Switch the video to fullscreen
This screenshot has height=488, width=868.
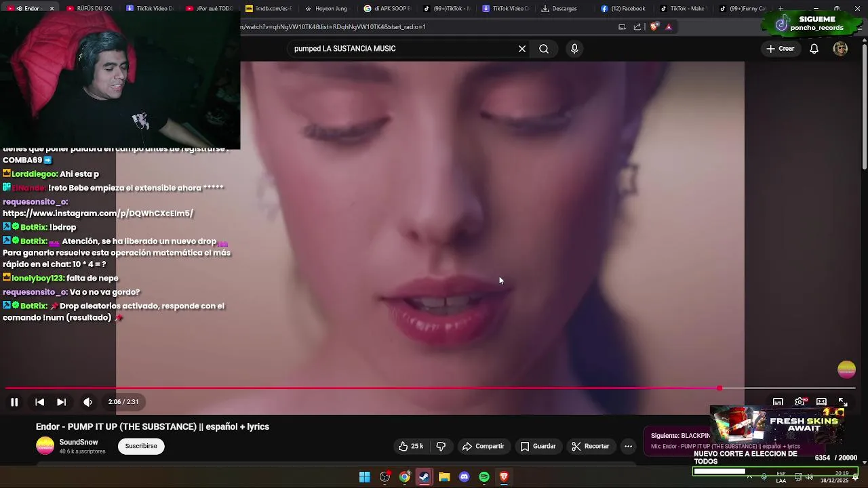click(x=843, y=402)
